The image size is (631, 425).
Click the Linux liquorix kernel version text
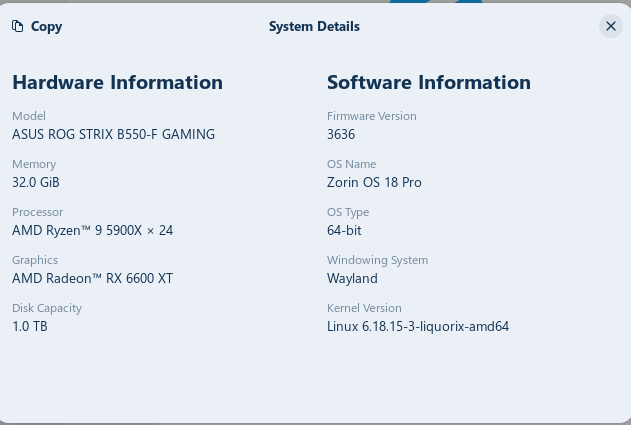coord(418,326)
